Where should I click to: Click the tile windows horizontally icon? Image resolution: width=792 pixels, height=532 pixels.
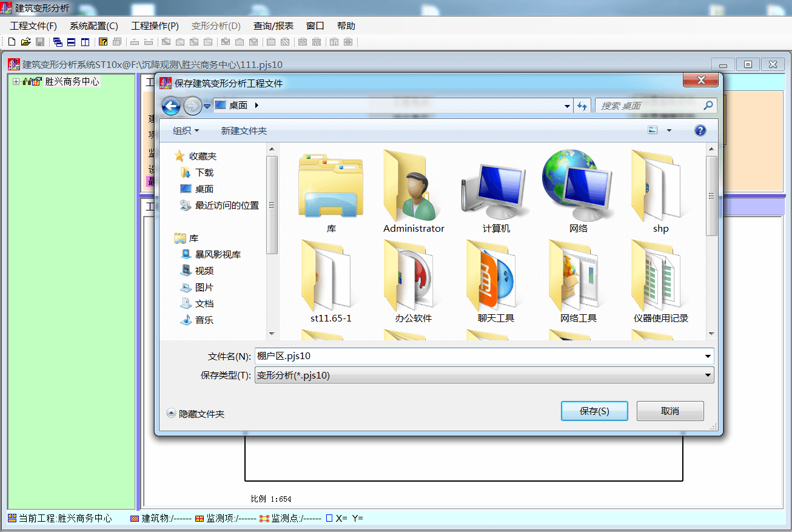point(71,42)
